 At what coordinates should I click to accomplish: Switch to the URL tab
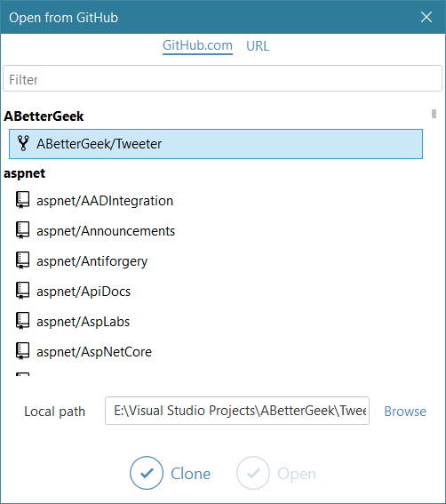258,46
